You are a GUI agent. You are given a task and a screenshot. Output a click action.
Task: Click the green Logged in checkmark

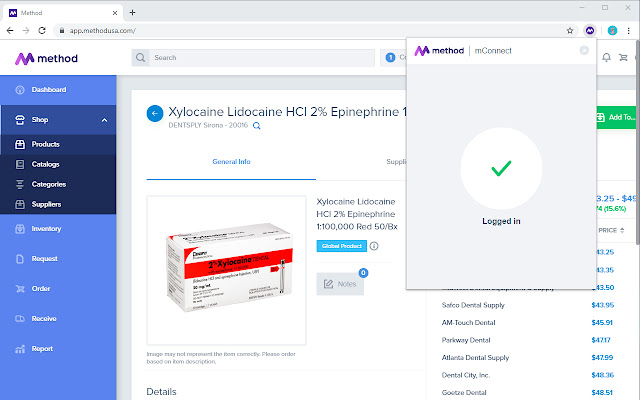[x=501, y=168]
